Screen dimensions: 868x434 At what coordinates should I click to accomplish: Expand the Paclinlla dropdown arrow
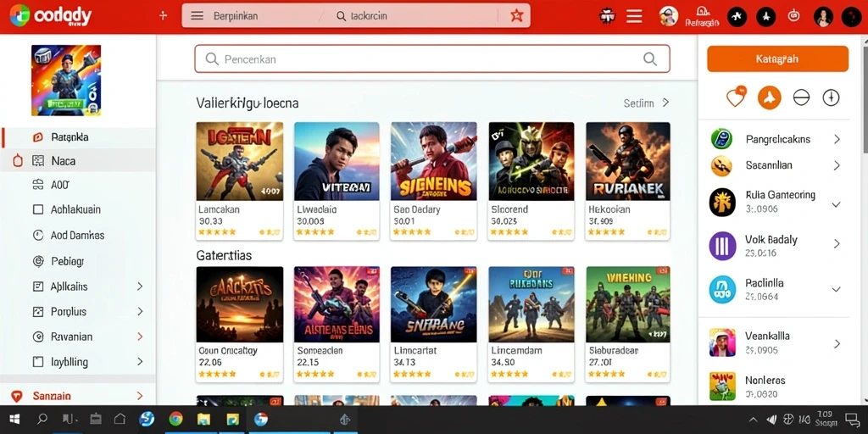(x=837, y=289)
